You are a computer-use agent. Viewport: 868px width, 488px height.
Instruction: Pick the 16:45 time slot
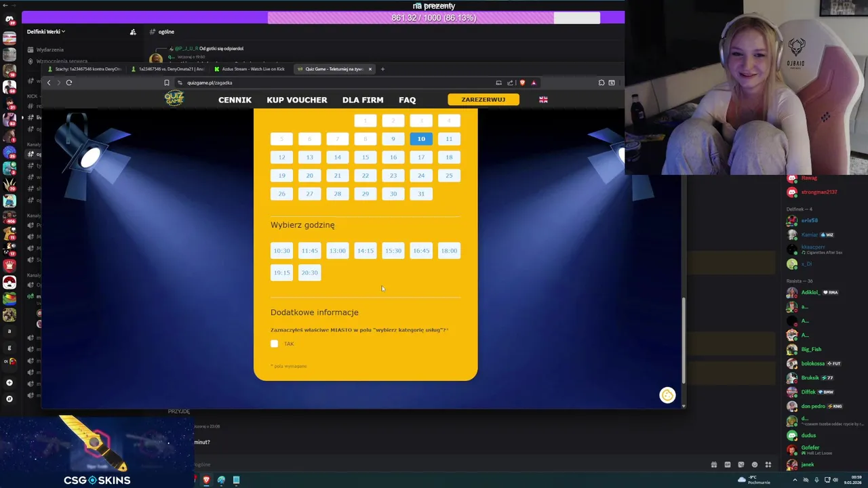click(421, 251)
